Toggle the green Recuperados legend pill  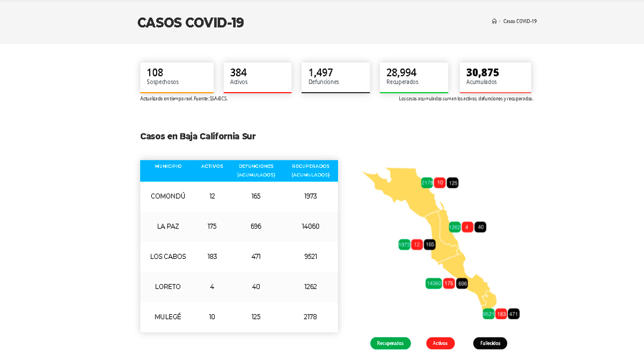click(390, 343)
